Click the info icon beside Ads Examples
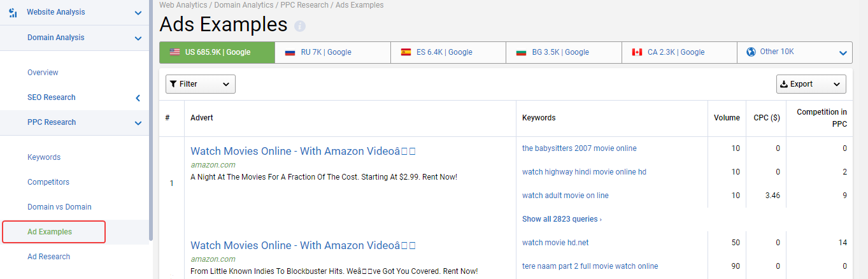This screenshot has width=868, height=279. [x=300, y=26]
